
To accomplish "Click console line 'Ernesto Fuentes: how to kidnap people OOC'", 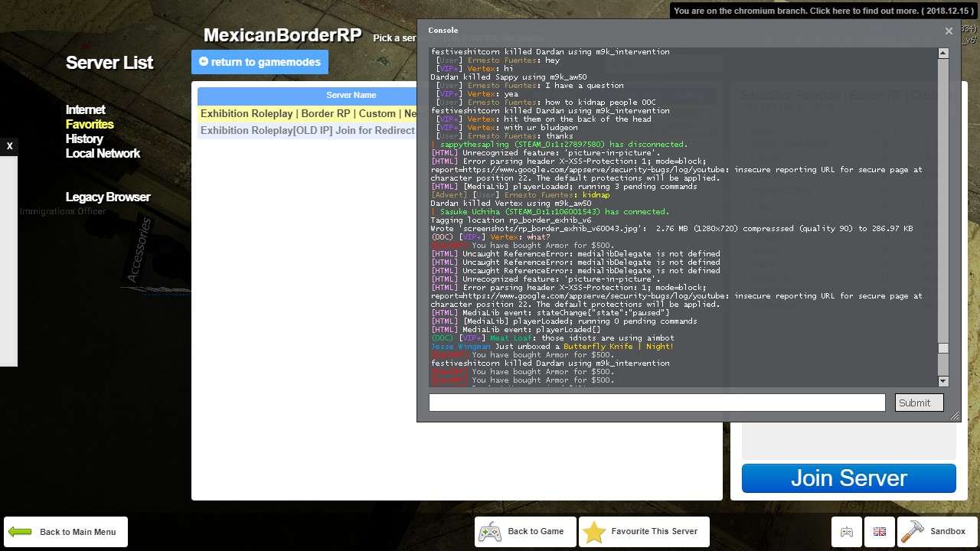I will pyautogui.click(x=546, y=103).
